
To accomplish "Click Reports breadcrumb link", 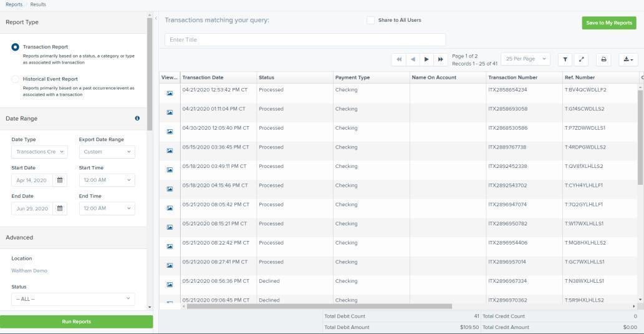I will (x=14, y=4).
